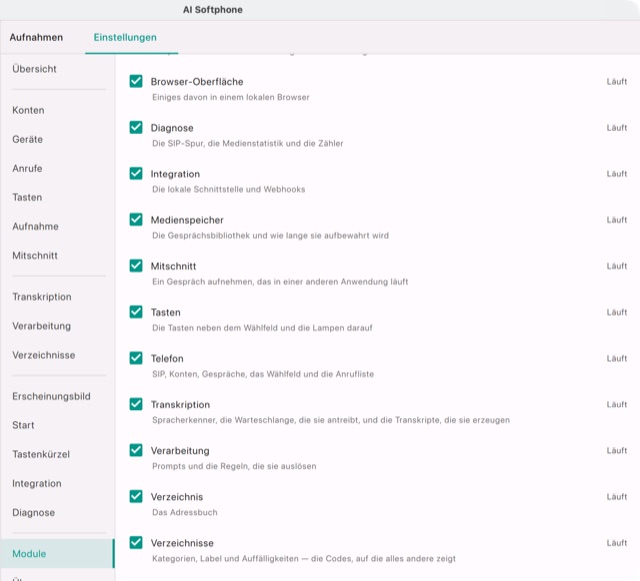Image resolution: width=640 pixels, height=581 pixels.
Task: Click Läuft status in the Tasten row
Action: point(617,312)
